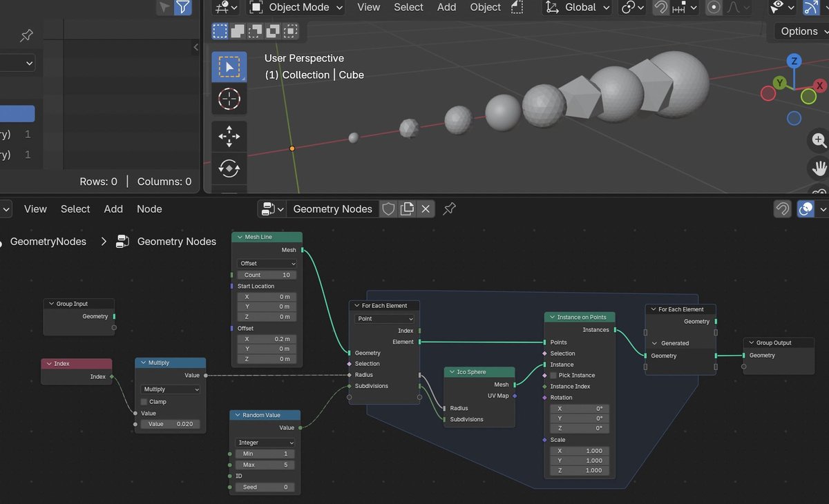Click Random Value Max field 5
Image resolution: width=829 pixels, height=504 pixels.
click(265, 465)
